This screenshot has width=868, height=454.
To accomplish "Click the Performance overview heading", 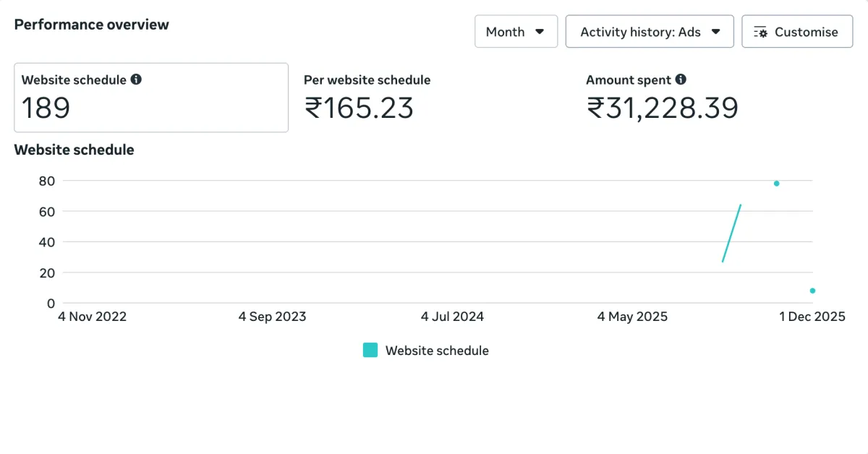I will tap(92, 25).
